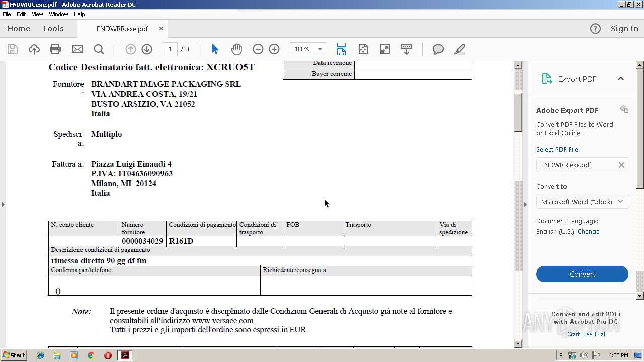Click the copy icon beside Adobe Export PDF
This screenshot has width=644, height=362.
[x=624, y=109]
